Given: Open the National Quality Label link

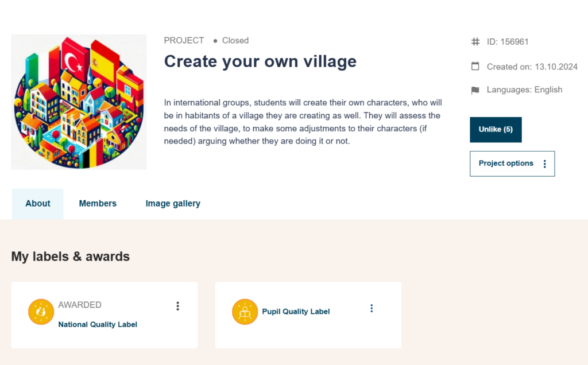Looking at the screenshot, I should 98,324.
